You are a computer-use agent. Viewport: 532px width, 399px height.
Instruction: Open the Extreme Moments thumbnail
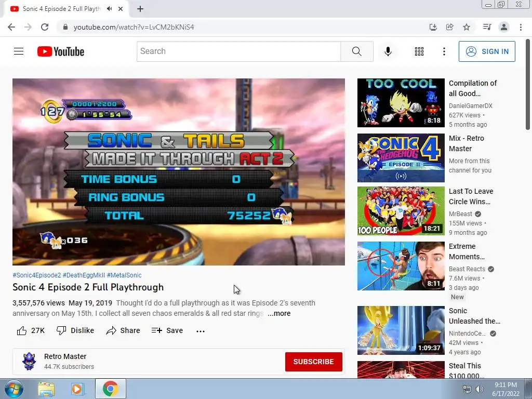[401, 266]
